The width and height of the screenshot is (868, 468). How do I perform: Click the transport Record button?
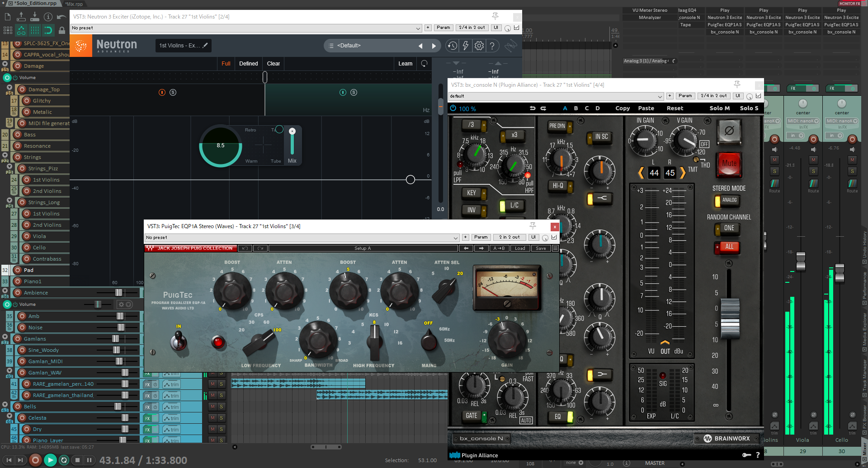click(x=35, y=460)
